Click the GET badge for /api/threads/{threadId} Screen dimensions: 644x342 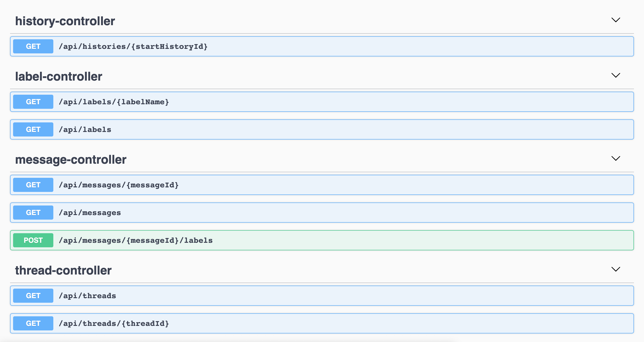pos(33,323)
